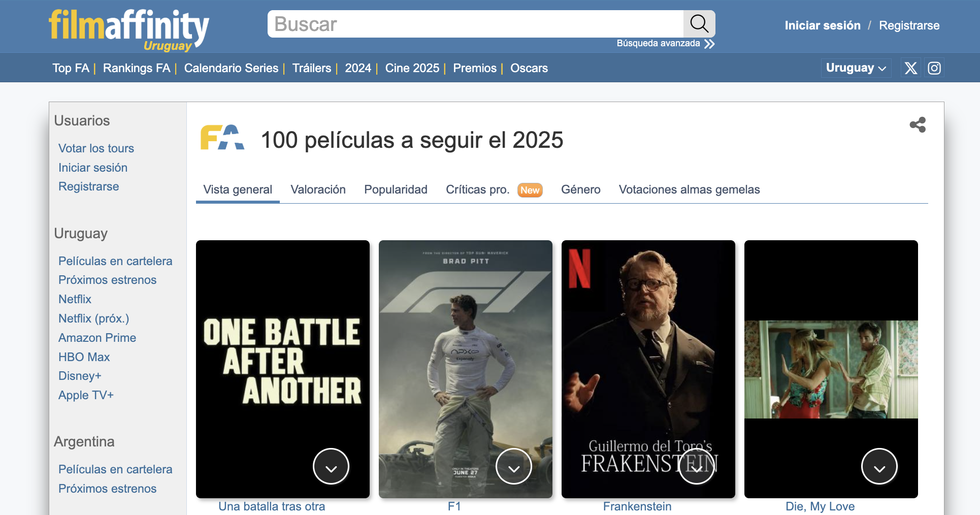The height and width of the screenshot is (515, 980).
Task: Expand options on the Frankenstein poster
Action: [697, 466]
